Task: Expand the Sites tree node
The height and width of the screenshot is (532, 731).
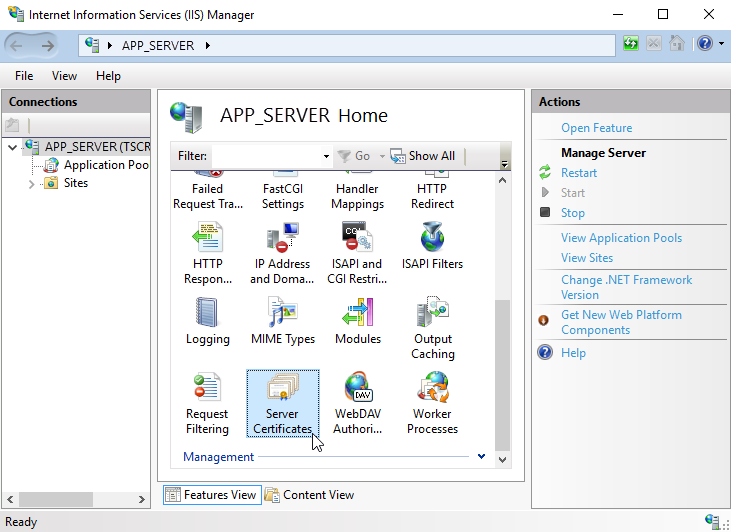Action: click(31, 184)
